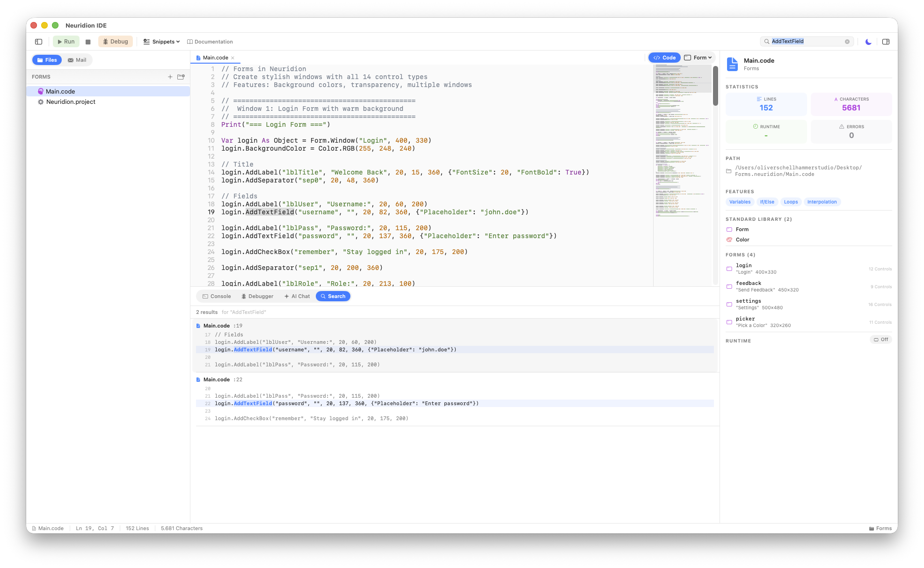Switch to the Debugger tab
This screenshot has height=568, width=924.
257,296
